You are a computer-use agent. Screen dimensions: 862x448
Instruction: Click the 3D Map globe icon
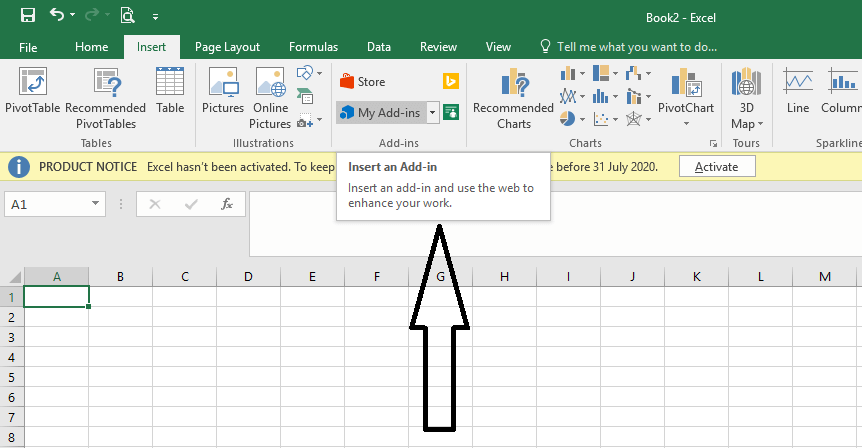pyautogui.click(x=746, y=82)
